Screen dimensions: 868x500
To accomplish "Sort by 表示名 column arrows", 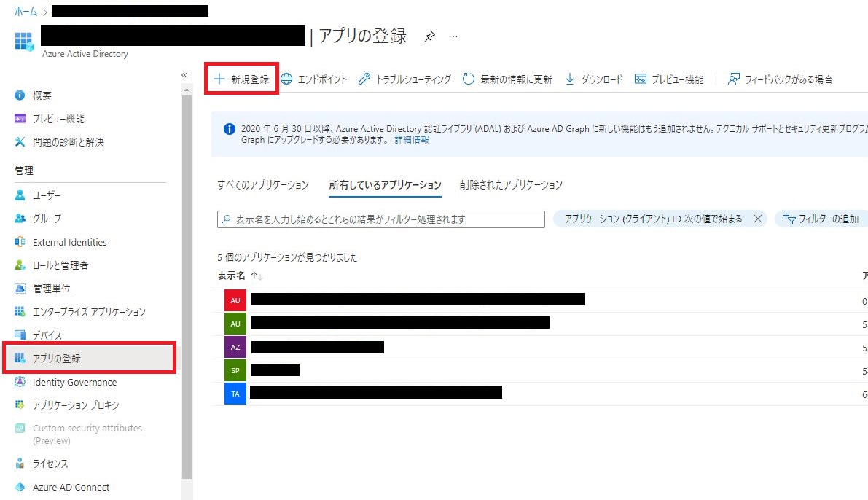I will [257, 276].
